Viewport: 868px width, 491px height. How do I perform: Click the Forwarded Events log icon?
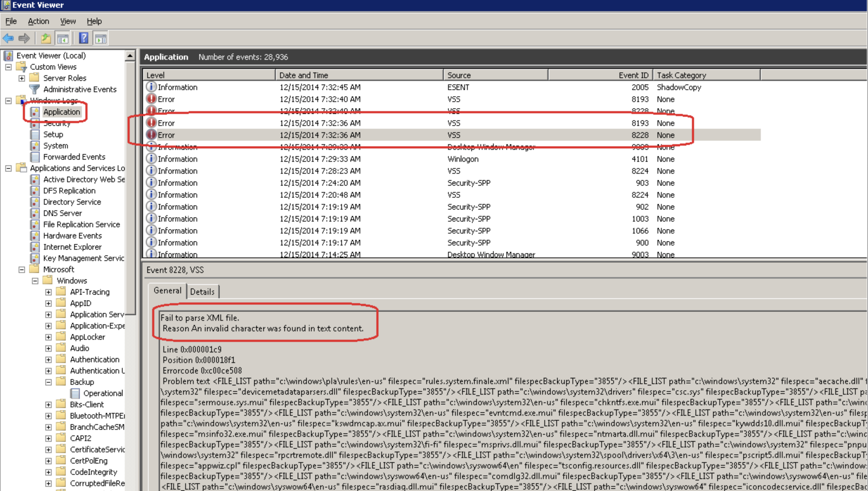pos(35,157)
